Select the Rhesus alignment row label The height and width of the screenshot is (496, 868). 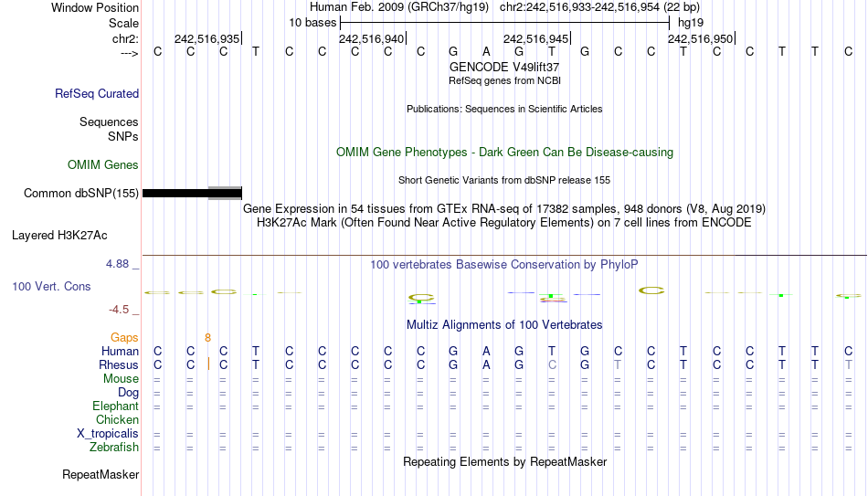(x=119, y=365)
